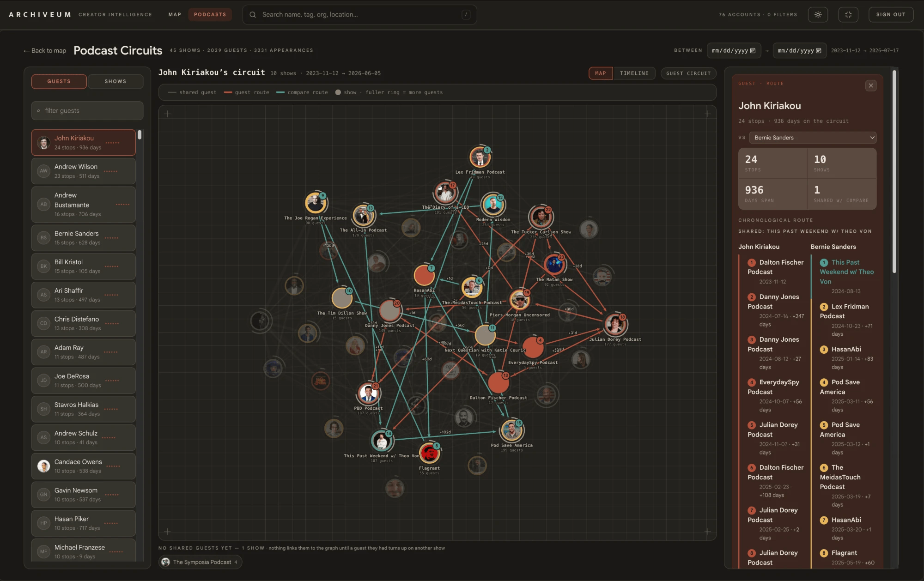Select Andrew Wilson in guest list
The image size is (924, 581).
tap(84, 171)
